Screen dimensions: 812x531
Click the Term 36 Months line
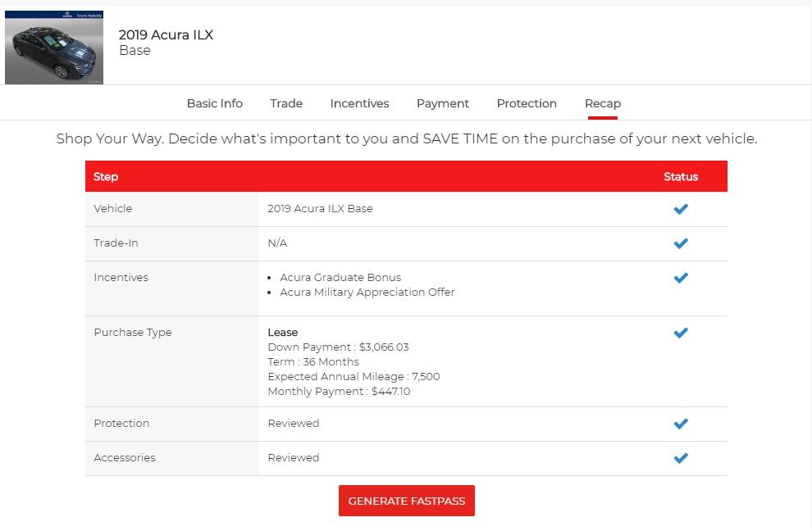coord(313,361)
